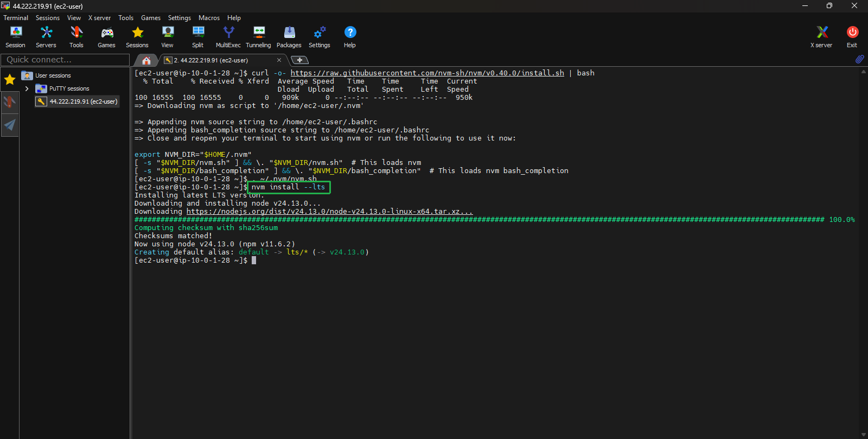
Task: Click the Quick connect input field
Action: click(x=65, y=60)
